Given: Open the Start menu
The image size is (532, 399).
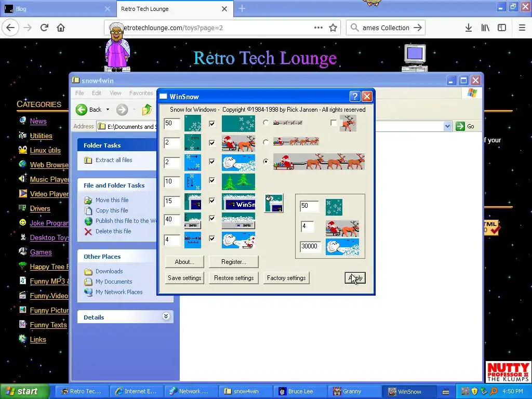Looking at the screenshot, I should click(25, 391).
